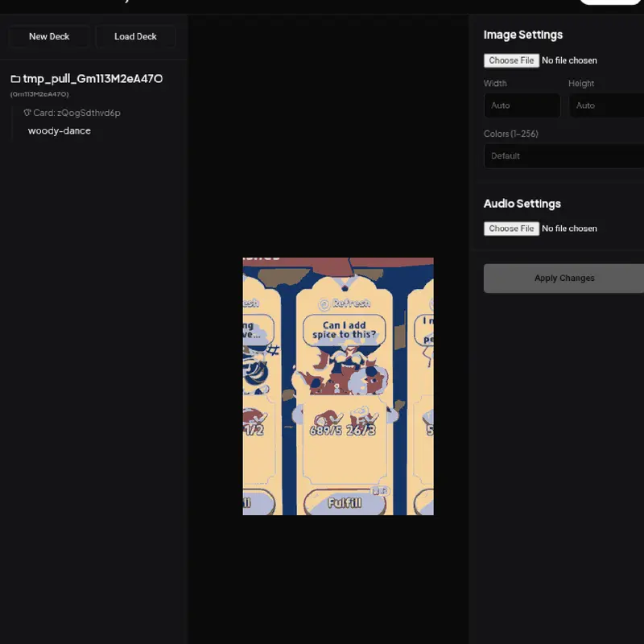Click the card icon beside zQogSdthvd6p
The width and height of the screenshot is (644, 644).
(27, 113)
